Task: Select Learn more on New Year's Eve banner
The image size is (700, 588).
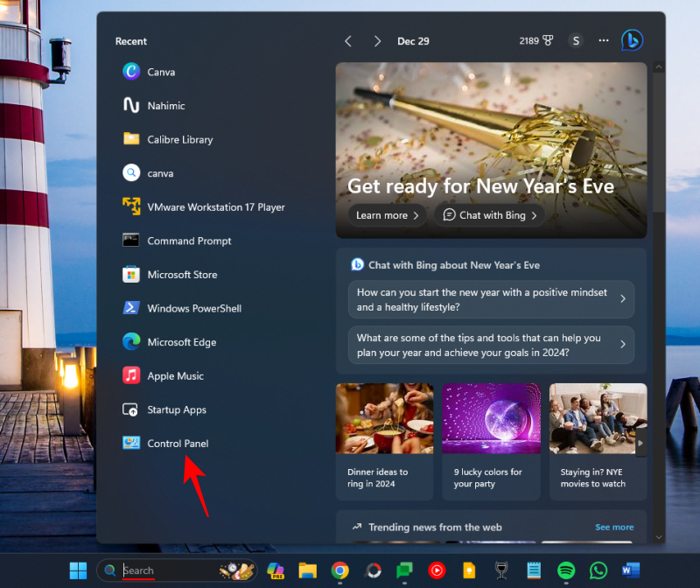Action: (386, 214)
